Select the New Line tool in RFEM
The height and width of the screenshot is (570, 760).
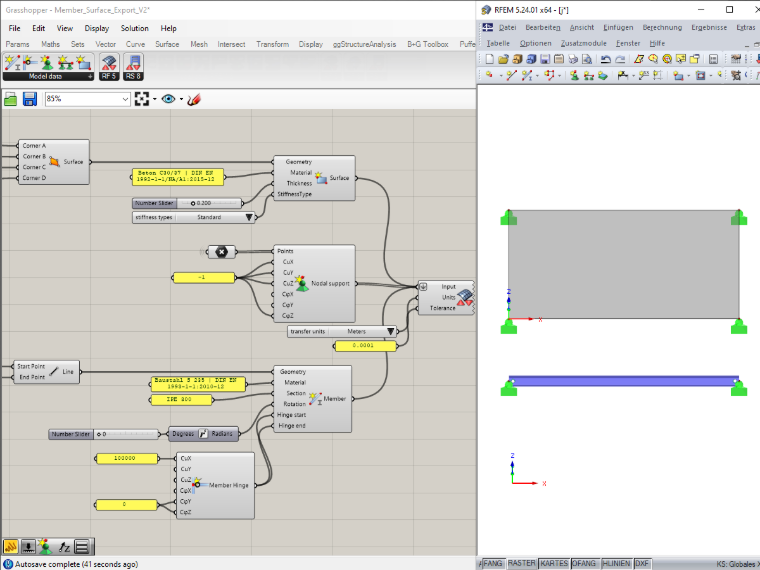[511, 75]
